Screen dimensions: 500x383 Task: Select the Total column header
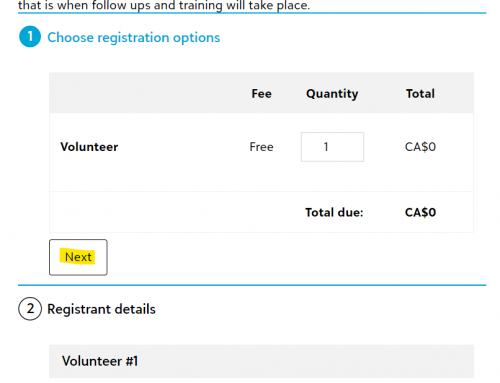point(420,93)
